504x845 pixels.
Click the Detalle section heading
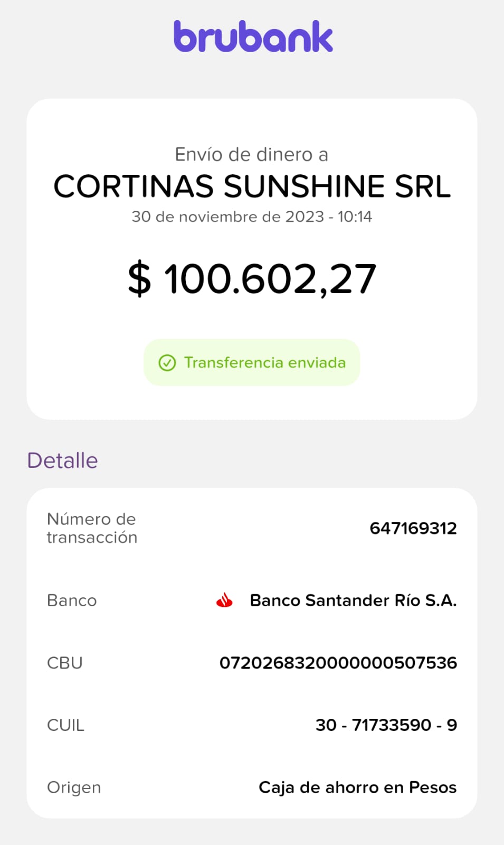point(62,461)
